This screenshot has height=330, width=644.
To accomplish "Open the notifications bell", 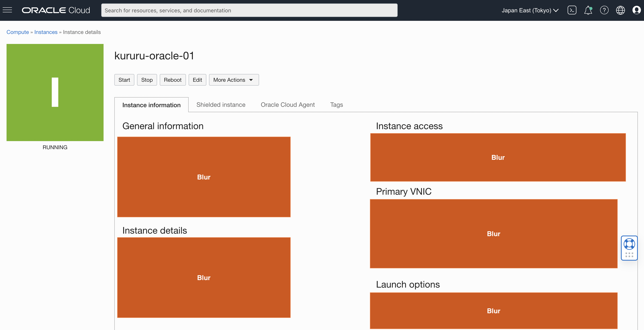I will pos(588,10).
